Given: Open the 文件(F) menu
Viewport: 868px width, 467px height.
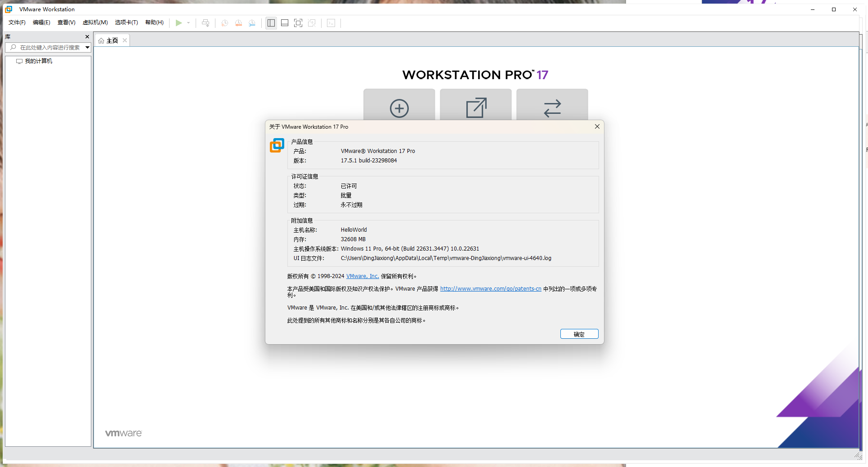Looking at the screenshot, I should (x=17, y=22).
